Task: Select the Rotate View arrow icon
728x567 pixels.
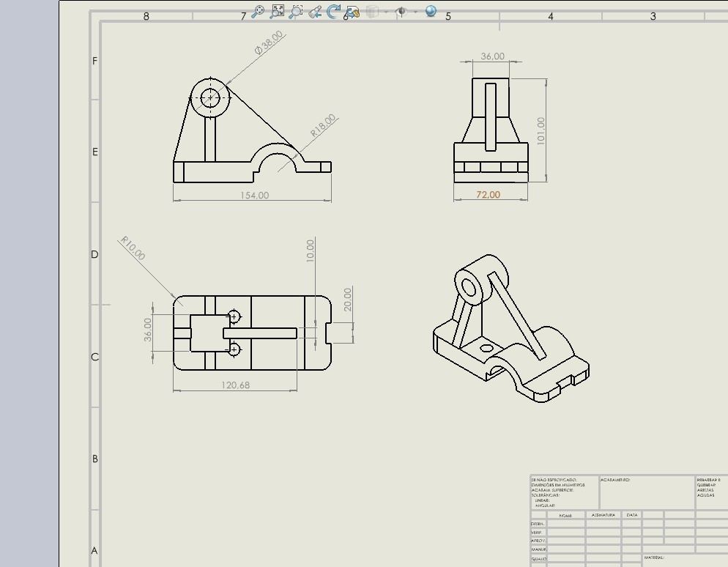Action: [x=333, y=12]
